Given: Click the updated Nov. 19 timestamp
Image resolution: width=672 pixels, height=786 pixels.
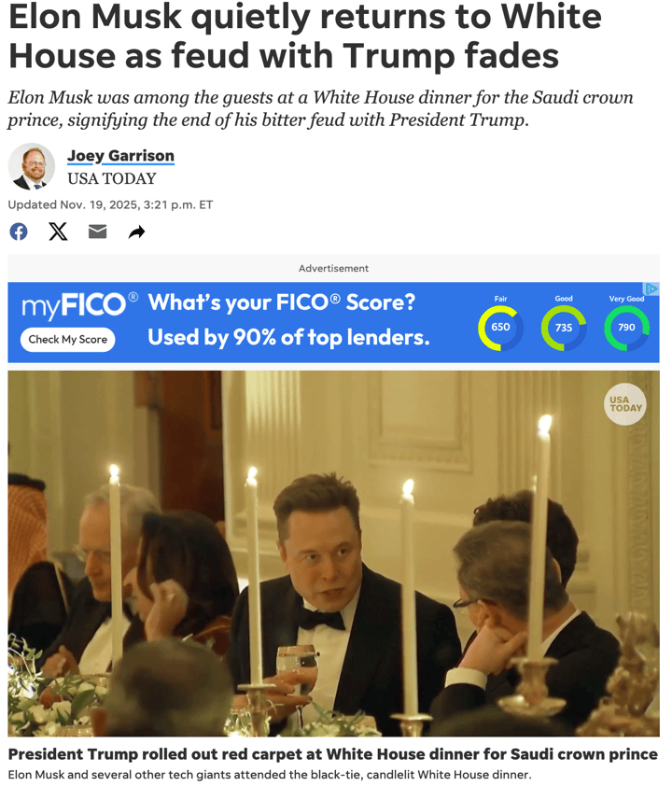Looking at the screenshot, I should pos(110,204).
